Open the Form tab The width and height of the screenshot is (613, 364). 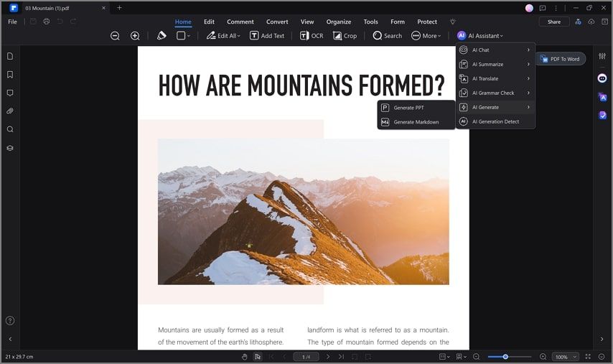[398, 22]
